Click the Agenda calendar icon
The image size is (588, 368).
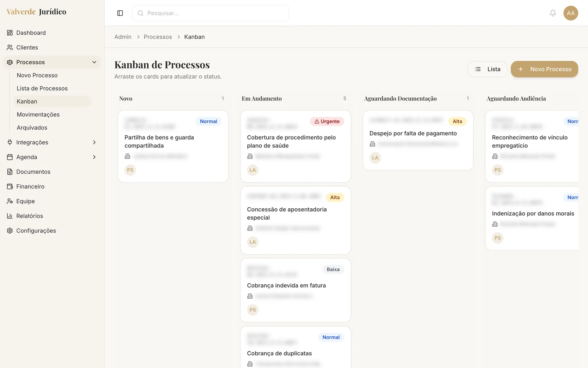(x=10, y=157)
